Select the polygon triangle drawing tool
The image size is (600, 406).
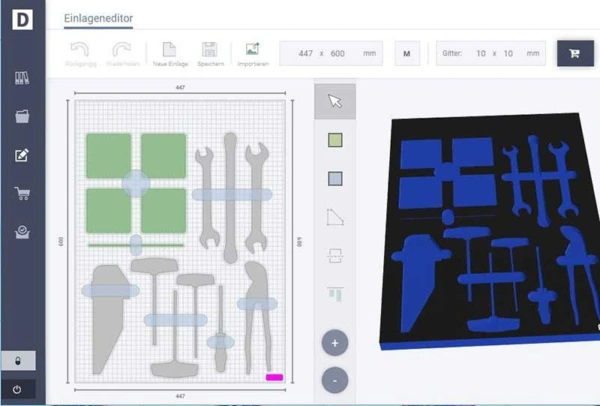pos(335,217)
